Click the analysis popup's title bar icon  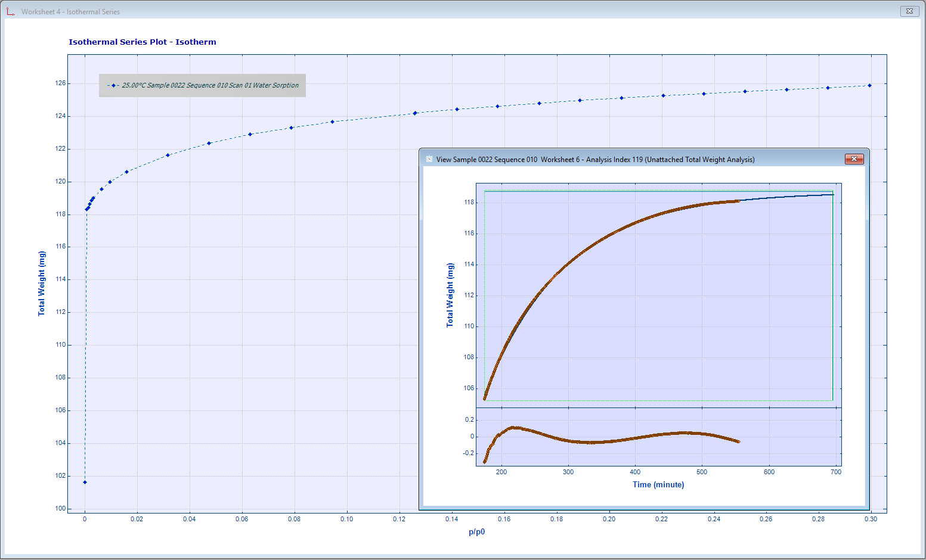pos(429,159)
